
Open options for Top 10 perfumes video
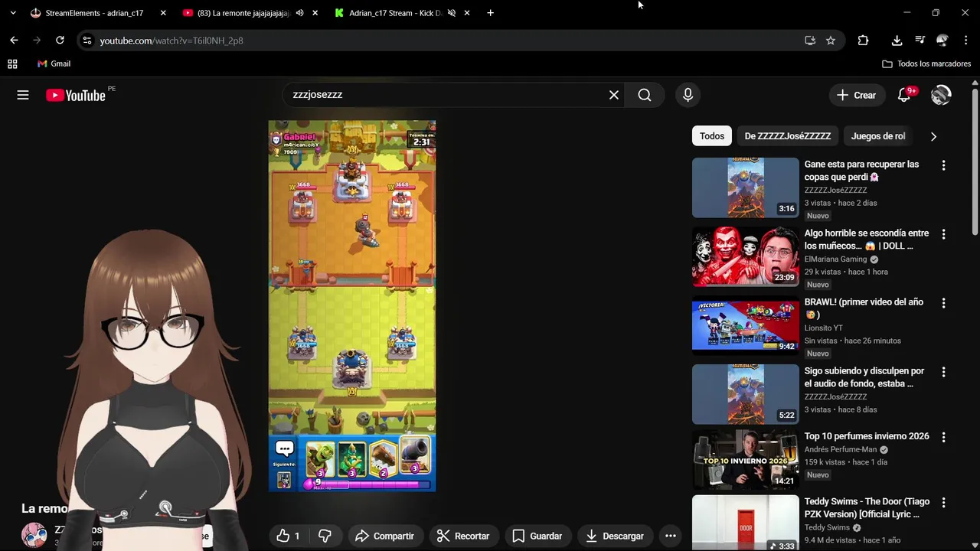(943, 438)
